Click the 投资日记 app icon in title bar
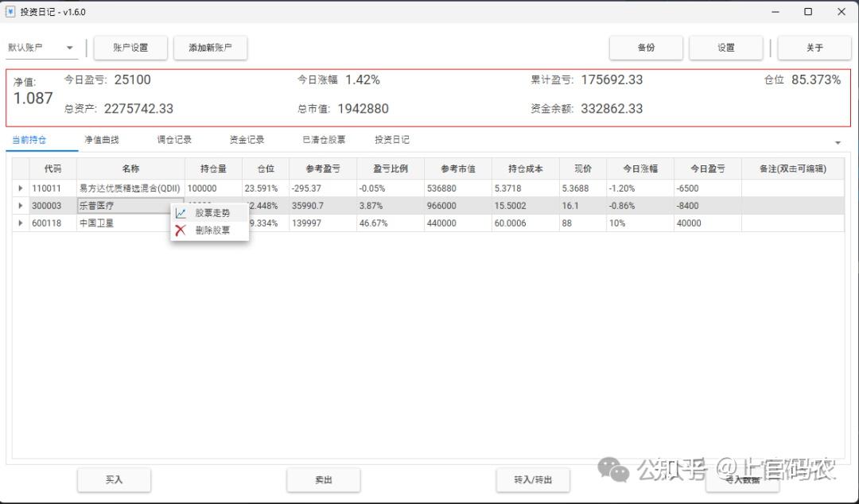Screen dimensions: 859x504 [x=10, y=12]
